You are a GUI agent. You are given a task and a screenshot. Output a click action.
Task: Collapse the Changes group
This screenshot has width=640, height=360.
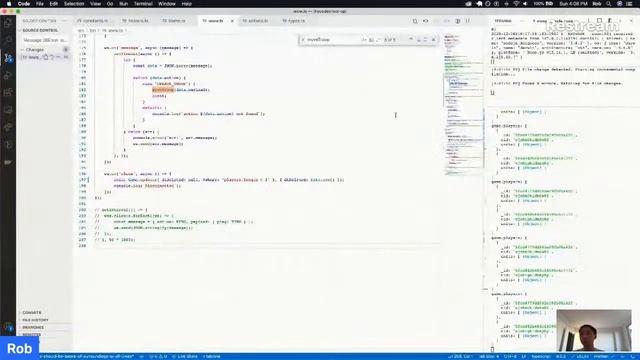tap(35, 49)
